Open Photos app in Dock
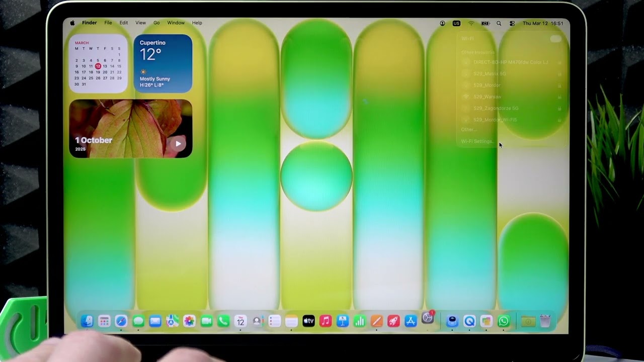This screenshot has width=644, height=362. (190, 321)
